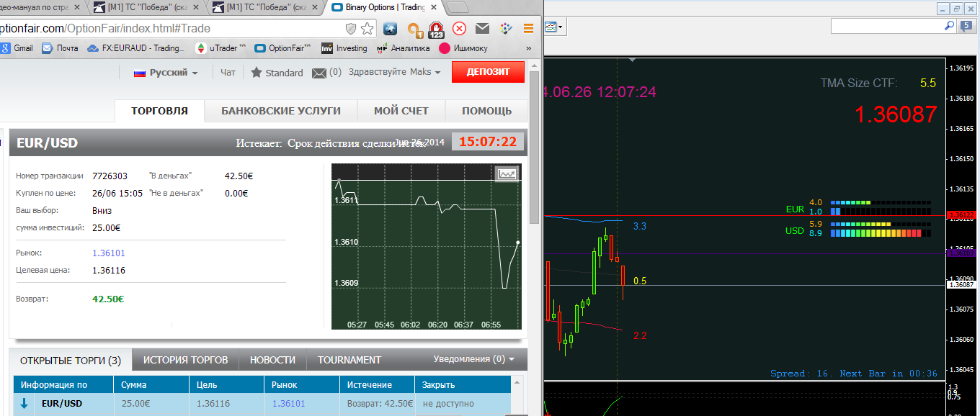The height and width of the screenshot is (416, 980).
Task: Open the dropdown arrow beside MetaTrader template icon
Action: [561, 27]
